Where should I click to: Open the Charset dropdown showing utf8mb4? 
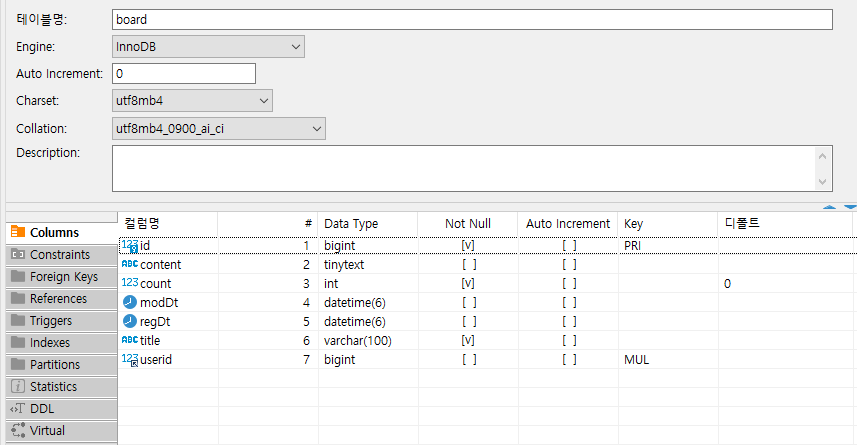point(192,101)
